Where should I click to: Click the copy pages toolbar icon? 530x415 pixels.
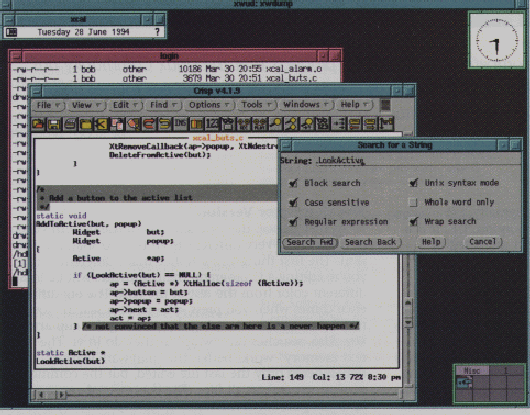[x=117, y=124]
